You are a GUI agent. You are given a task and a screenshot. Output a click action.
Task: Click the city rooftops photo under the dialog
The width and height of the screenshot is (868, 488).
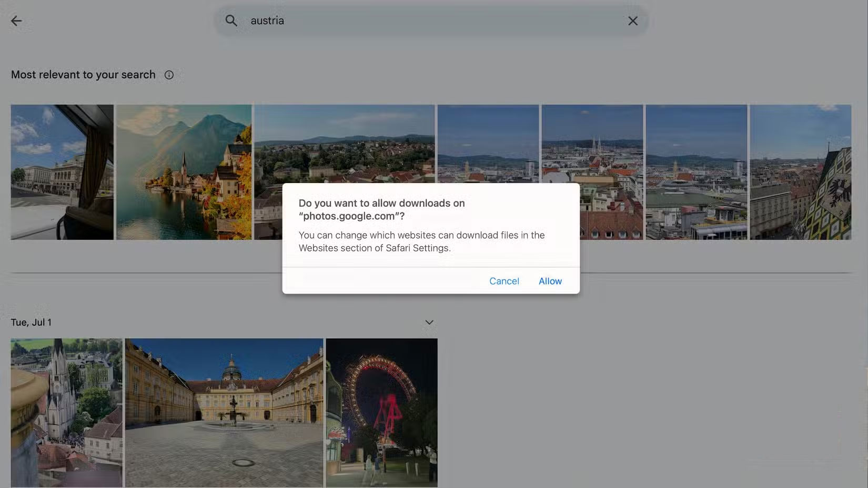tap(488, 142)
